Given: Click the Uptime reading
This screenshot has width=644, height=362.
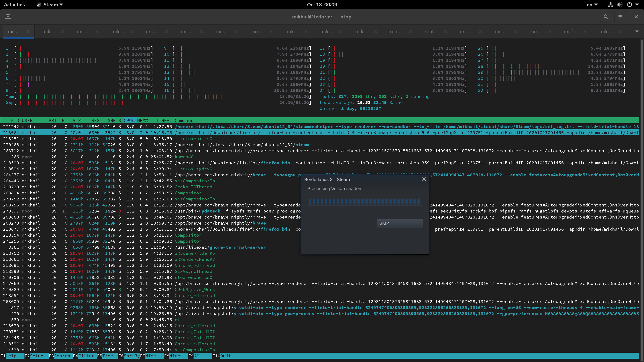Looking at the screenshot, I should [351, 108].
